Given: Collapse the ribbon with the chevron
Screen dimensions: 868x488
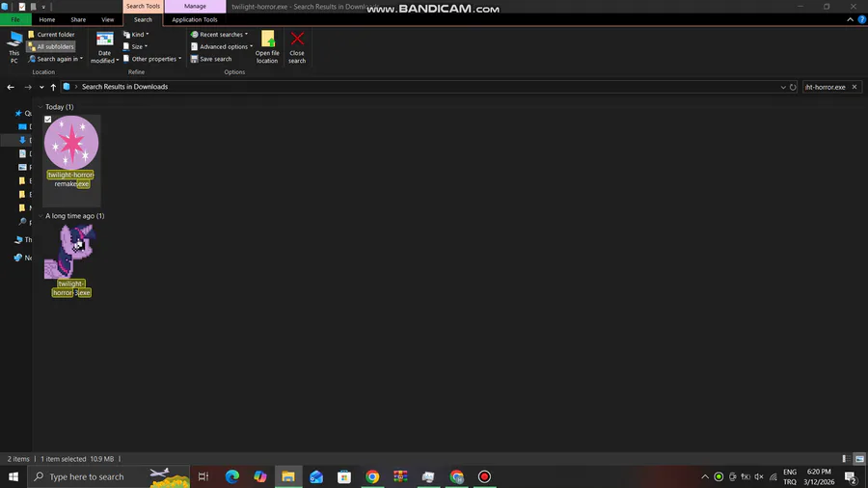Looking at the screenshot, I should tap(850, 19).
